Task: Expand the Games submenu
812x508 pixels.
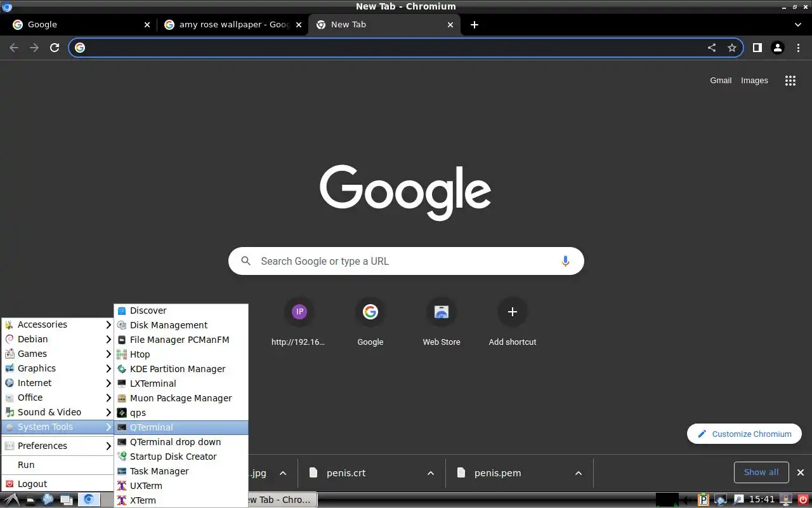Action: 58,354
